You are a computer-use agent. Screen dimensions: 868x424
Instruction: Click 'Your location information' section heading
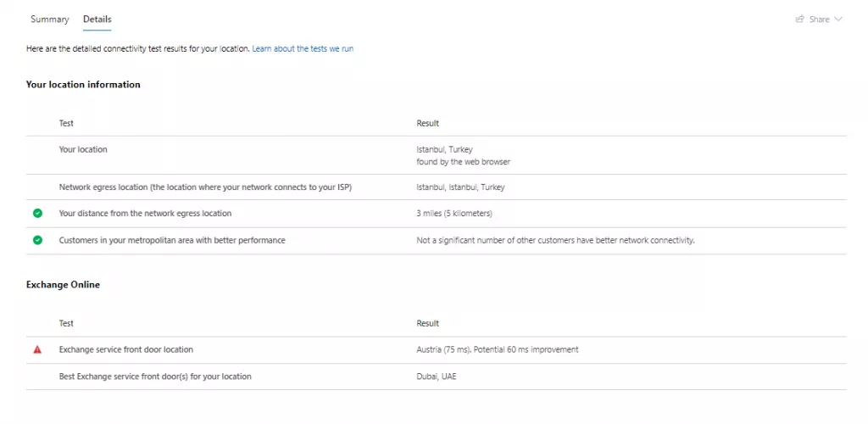(83, 85)
